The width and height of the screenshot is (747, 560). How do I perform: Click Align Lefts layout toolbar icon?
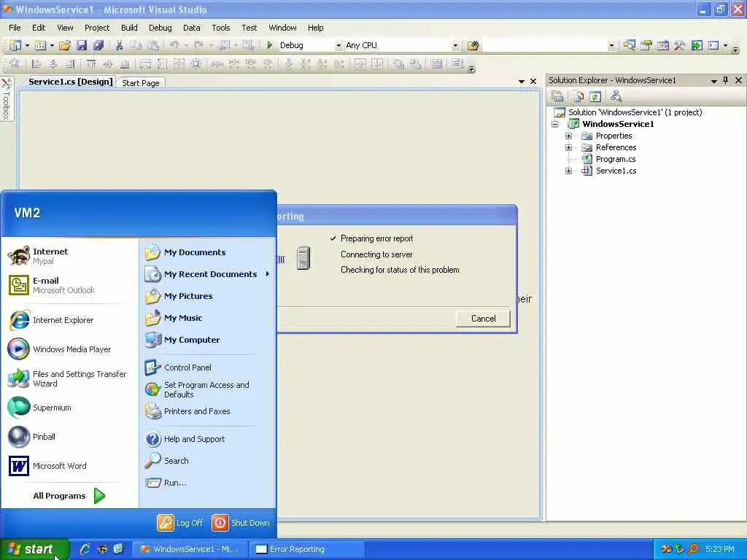click(x=36, y=64)
